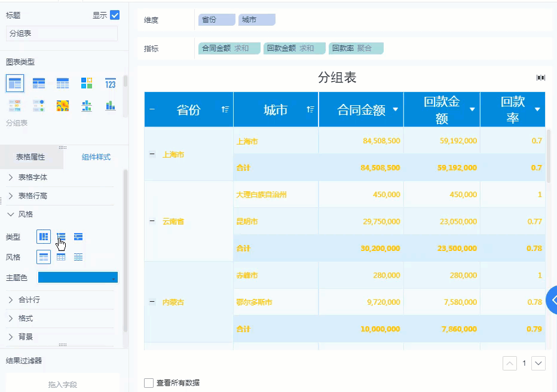Image resolution: width=557 pixels, height=392 pixels.
Task: Switch to the 组件样式 tab
Action: pos(96,157)
